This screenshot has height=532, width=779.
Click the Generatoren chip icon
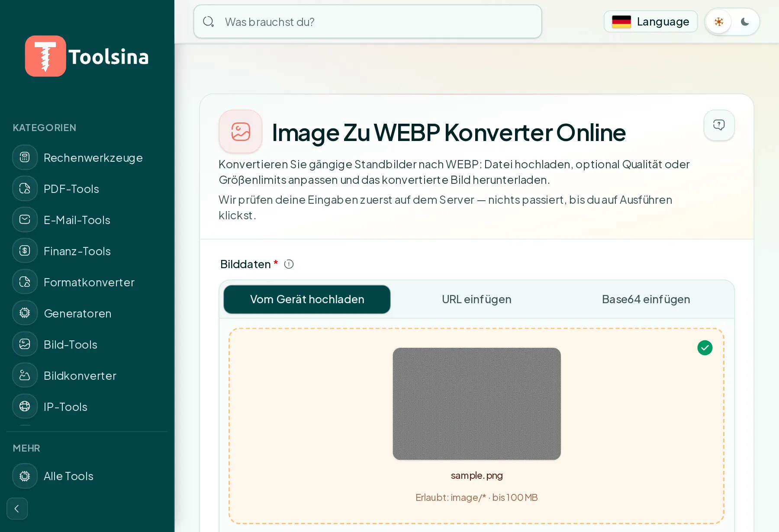coord(25,313)
